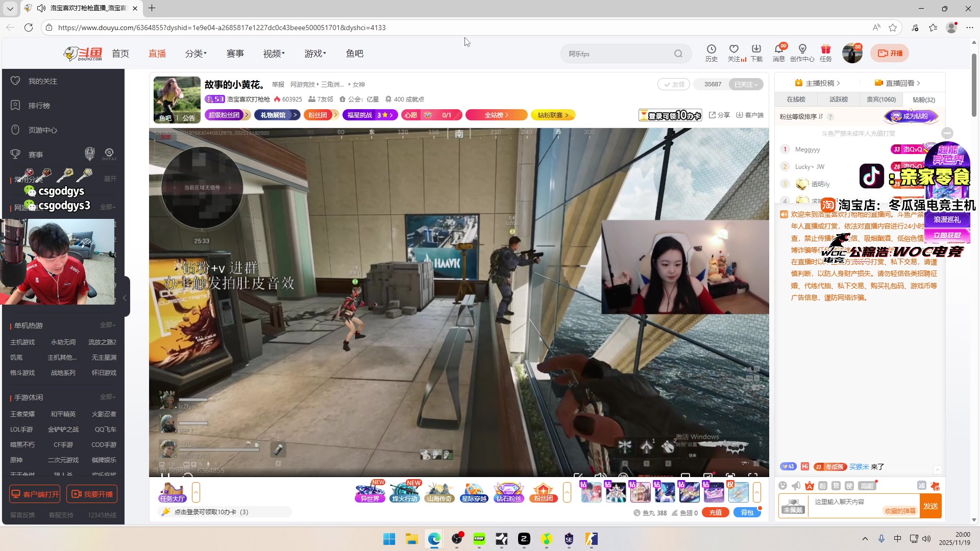The height and width of the screenshot is (551, 980).
Task: Open the emoji picker in chat
Action: [783, 486]
